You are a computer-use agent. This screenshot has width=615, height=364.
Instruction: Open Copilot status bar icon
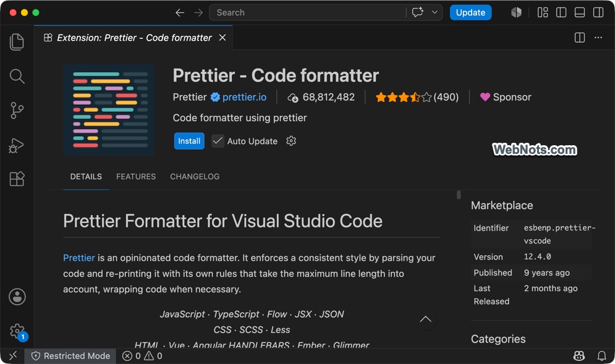click(579, 356)
